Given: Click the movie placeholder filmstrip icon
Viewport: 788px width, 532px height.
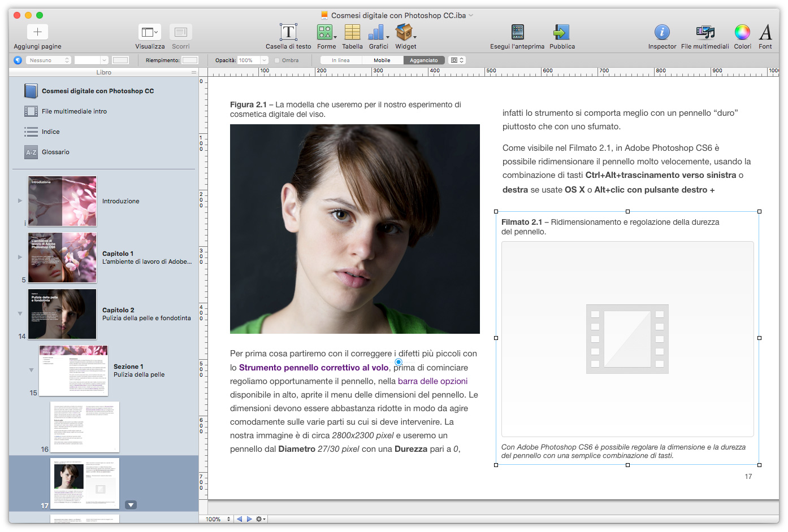Looking at the screenshot, I should pos(627,339).
